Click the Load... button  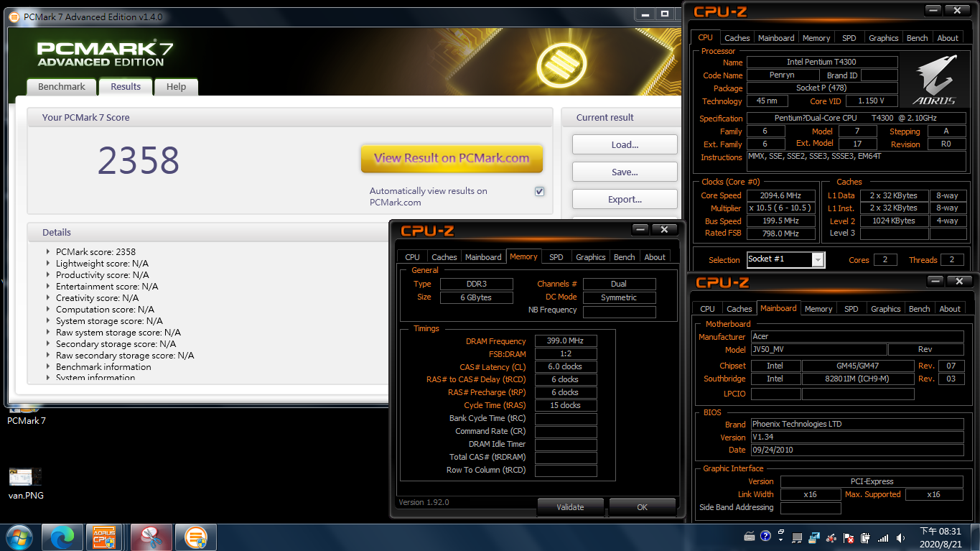click(625, 144)
